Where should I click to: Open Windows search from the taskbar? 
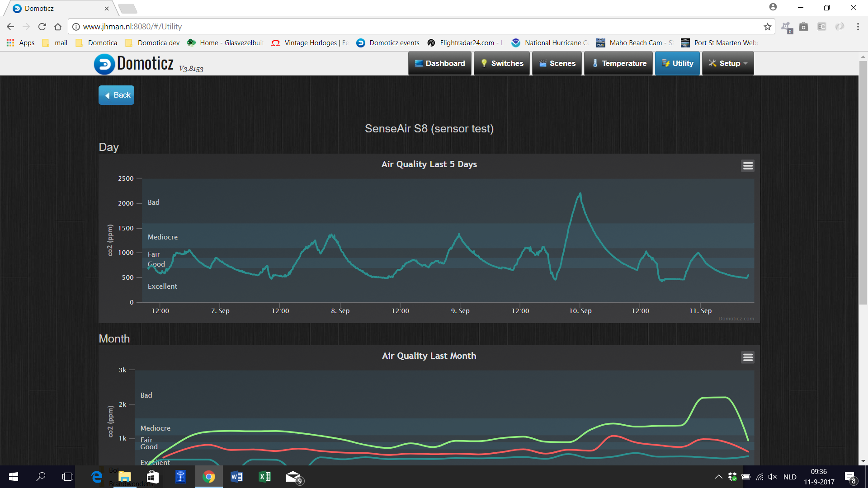coord(41,477)
